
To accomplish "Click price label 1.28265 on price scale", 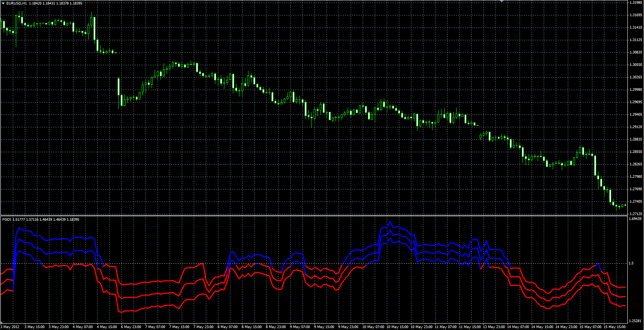I will click(636, 164).
